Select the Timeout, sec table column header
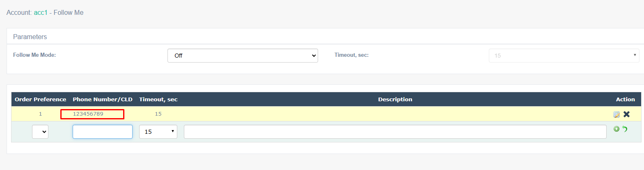 (158, 99)
